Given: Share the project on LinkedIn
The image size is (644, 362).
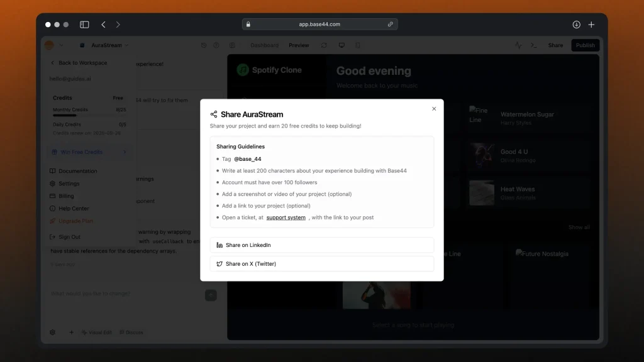Looking at the screenshot, I should [321, 245].
